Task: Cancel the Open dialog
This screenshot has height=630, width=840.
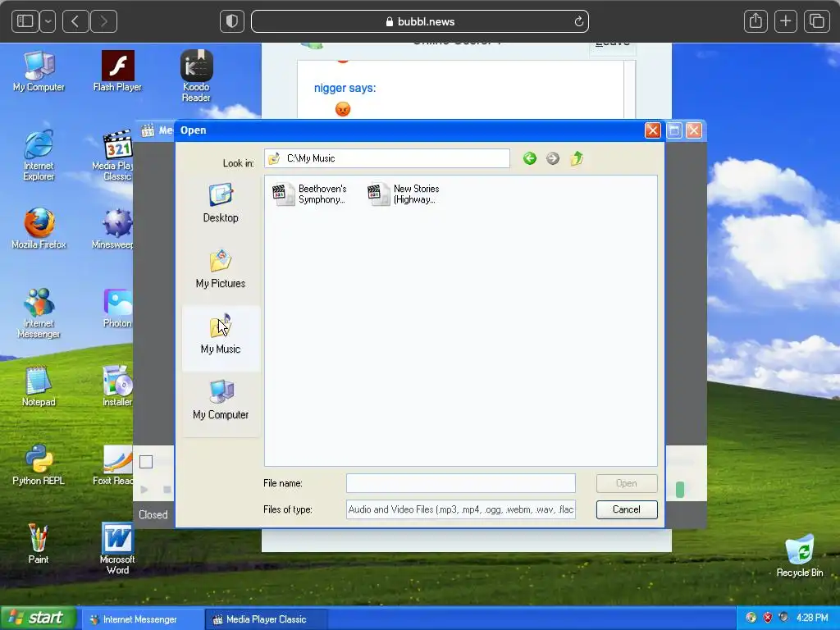Action: point(626,509)
